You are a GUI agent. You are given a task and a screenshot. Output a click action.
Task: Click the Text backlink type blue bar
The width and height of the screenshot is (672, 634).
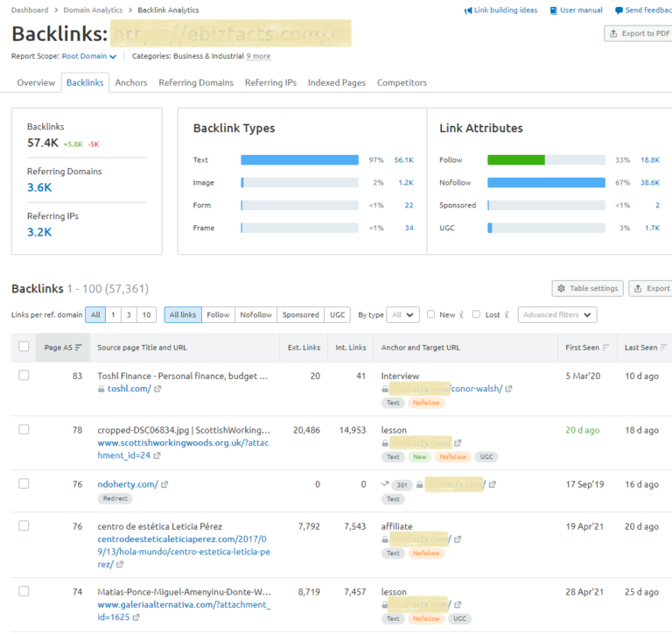(299, 160)
